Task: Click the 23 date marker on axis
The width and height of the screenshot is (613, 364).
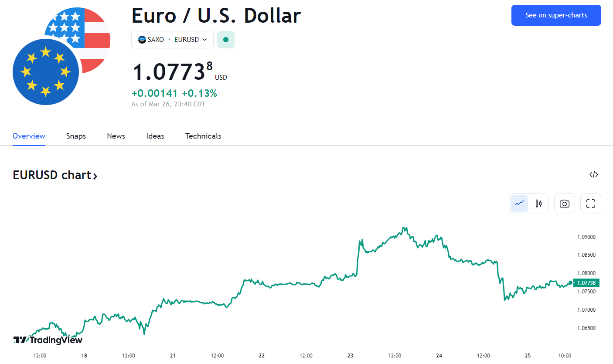Action: (x=350, y=356)
